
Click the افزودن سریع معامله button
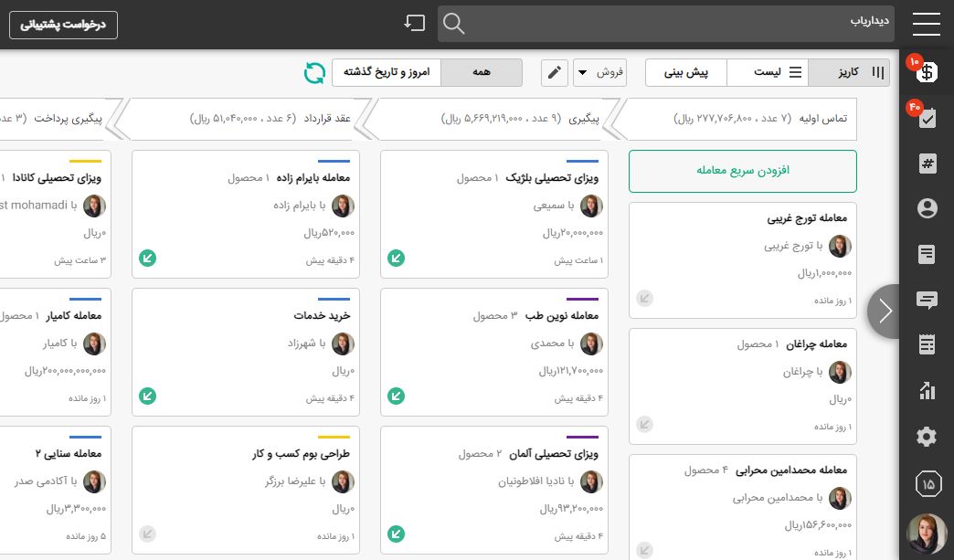coord(742,171)
